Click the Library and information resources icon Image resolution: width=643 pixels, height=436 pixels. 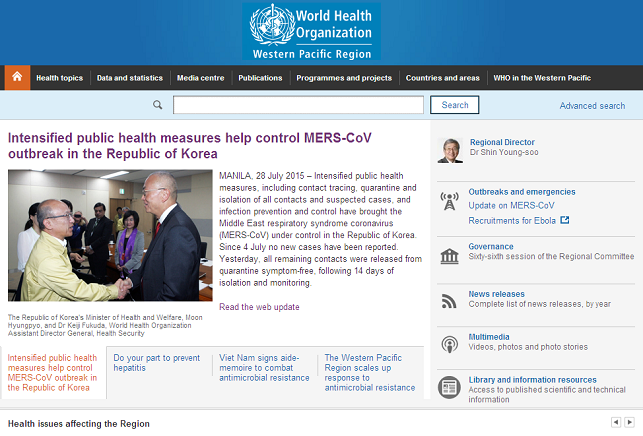pos(450,386)
